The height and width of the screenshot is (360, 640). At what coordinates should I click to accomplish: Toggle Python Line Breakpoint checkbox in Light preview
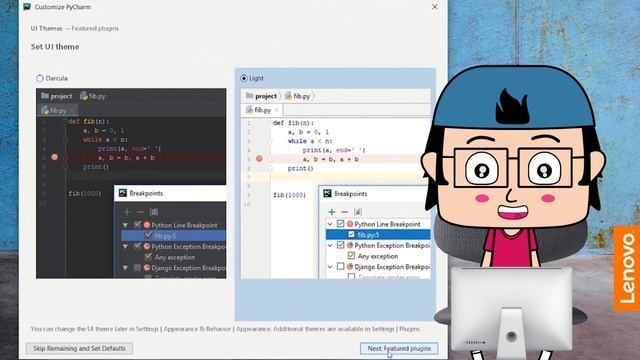point(340,224)
